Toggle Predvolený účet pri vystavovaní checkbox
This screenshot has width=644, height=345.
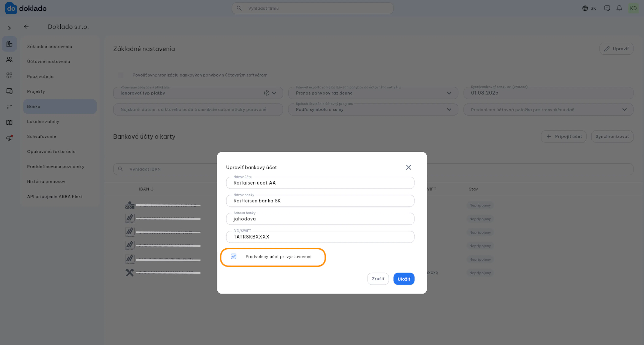(233, 256)
